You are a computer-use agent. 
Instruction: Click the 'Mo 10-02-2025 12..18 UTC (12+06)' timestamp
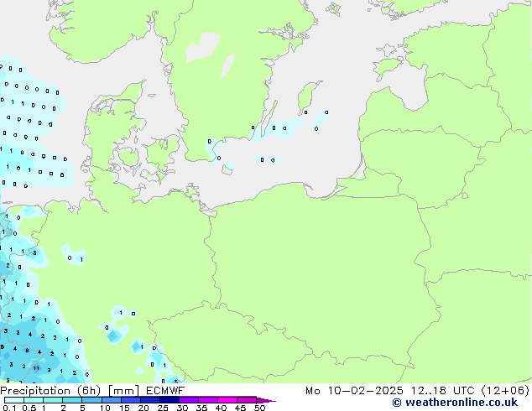[417, 391]
